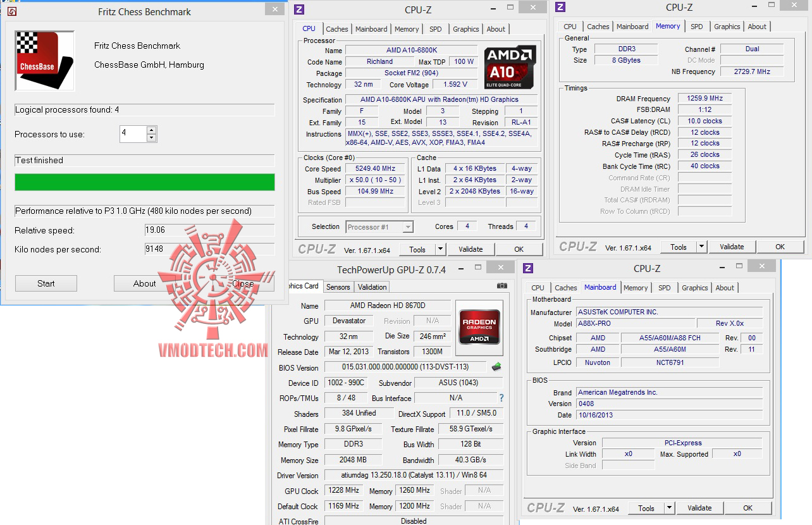This screenshot has width=812, height=525.
Task: Click the Tools button in the CPU-Z Memory window
Action: [679, 247]
